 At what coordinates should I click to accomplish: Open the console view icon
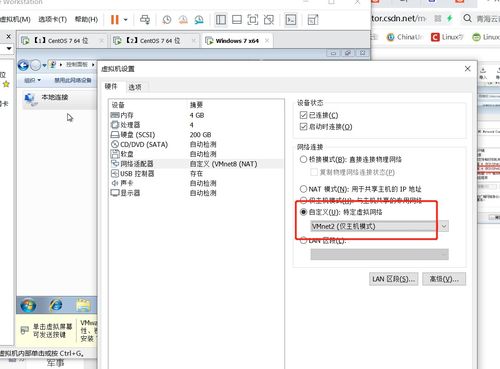point(291,20)
